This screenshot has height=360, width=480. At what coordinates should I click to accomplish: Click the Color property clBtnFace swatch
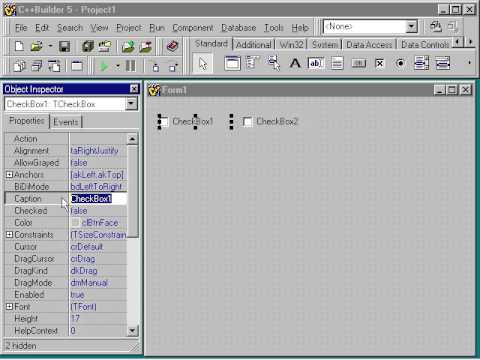75,223
